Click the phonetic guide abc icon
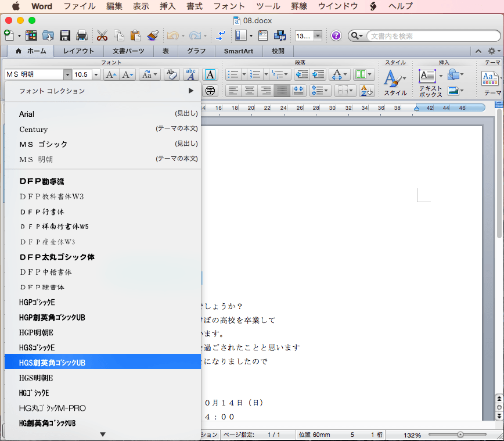 [x=191, y=74]
